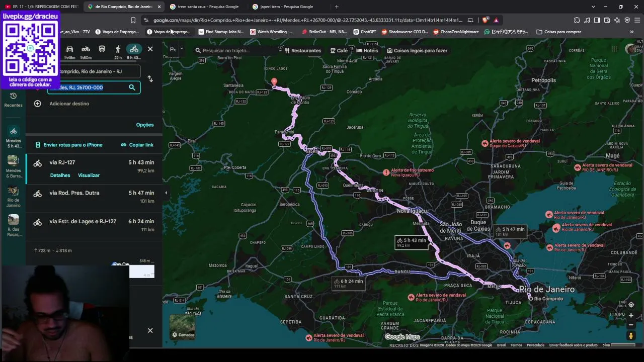The image size is (644, 362).
Task: Click the Adicionar destino plus icon
Action: pyautogui.click(x=37, y=104)
